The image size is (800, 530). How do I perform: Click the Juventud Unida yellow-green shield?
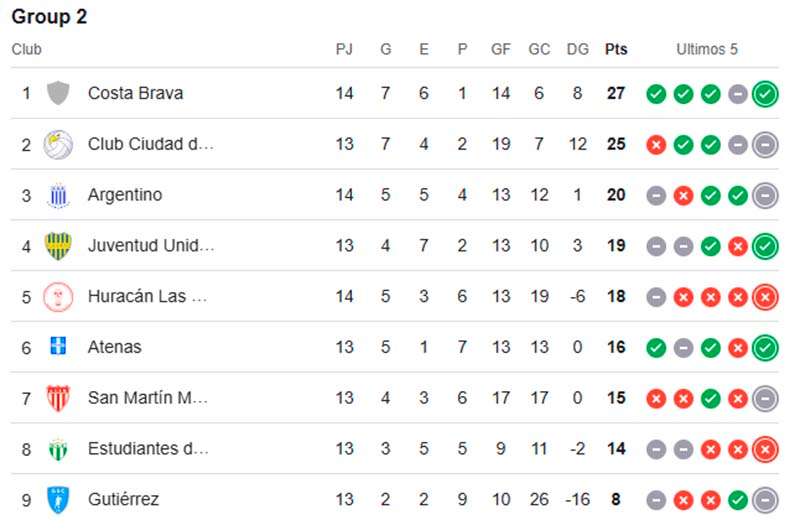(58, 246)
